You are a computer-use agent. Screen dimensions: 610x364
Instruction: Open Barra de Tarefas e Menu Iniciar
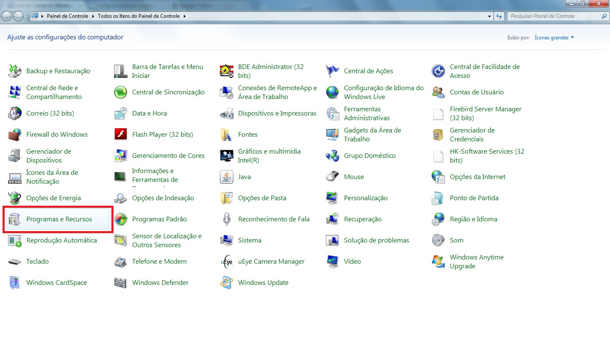point(167,71)
